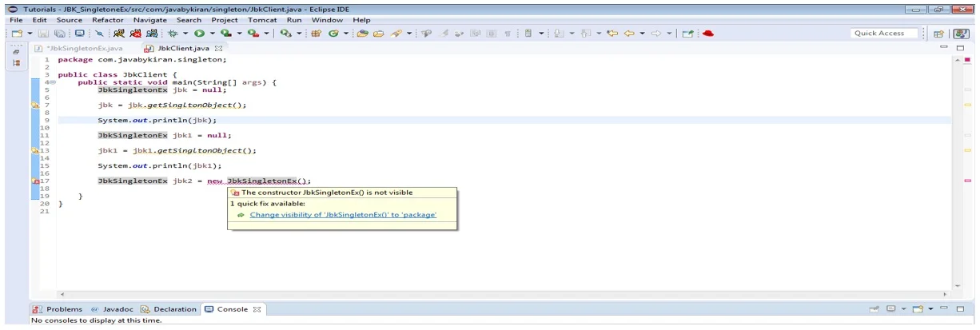Click the Pin Editor toolbar icon

(687, 34)
